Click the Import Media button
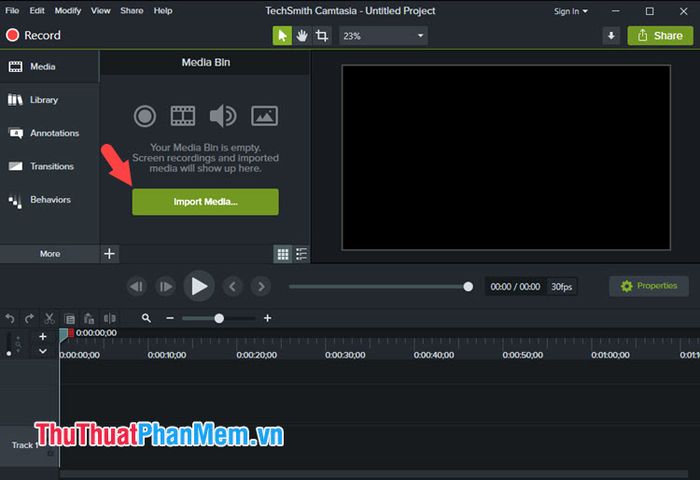The height and width of the screenshot is (480, 700). [x=205, y=202]
